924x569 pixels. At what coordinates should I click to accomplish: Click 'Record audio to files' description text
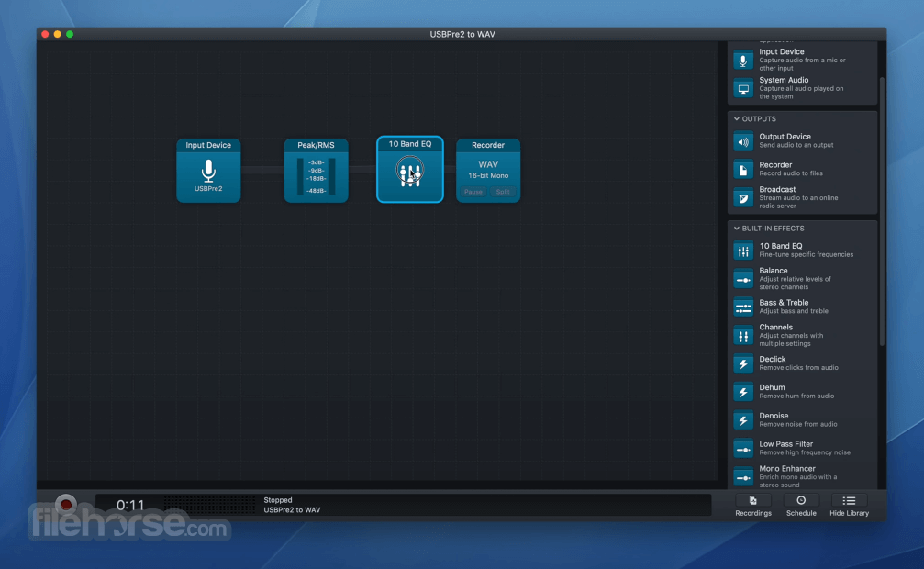click(791, 173)
